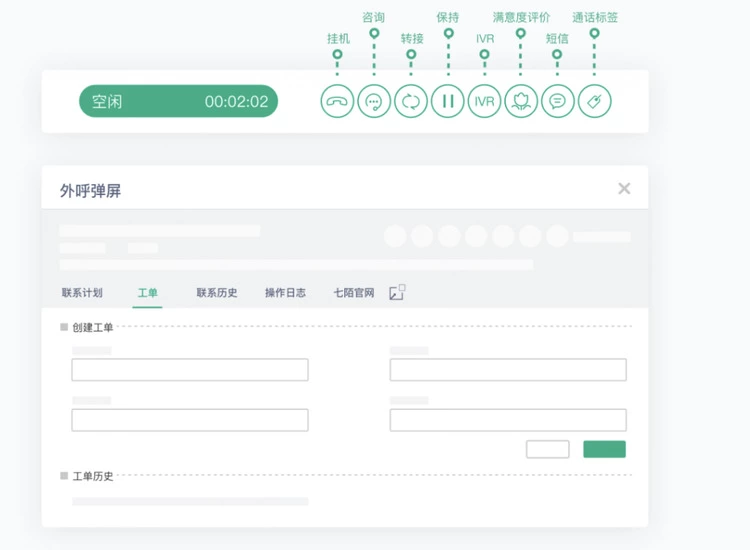Click the call tag (通话标签) icon
The image size is (750, 550).
tap(595, 101)
